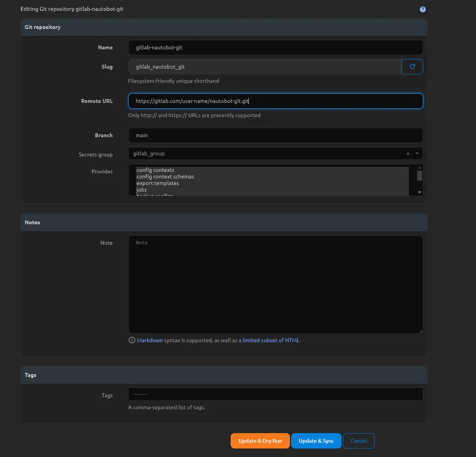The image size is (476, 457).
Task: Focus the Branch input field
Action: tap(275, 135)
